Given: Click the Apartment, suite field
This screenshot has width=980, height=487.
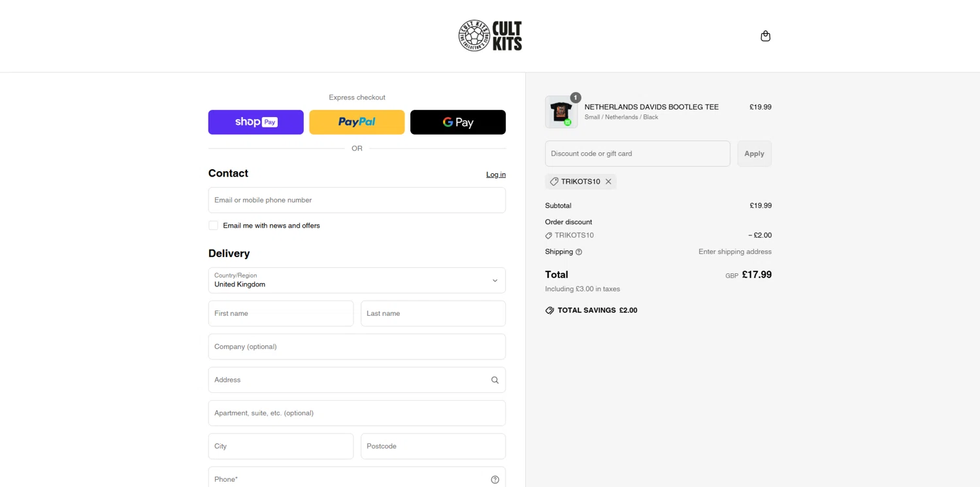Looking at the screenshot, I should (357, 413).
